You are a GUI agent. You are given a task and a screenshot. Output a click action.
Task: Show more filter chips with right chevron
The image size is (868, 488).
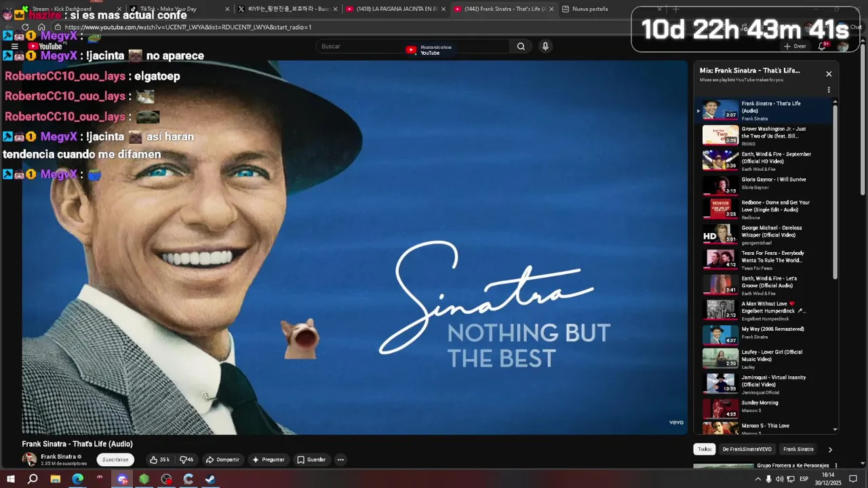(830, 449)
